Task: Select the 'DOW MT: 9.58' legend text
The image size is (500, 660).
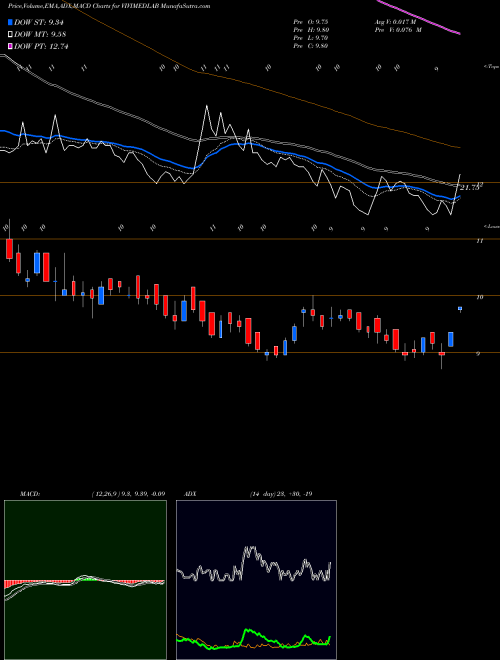Action: pyautogui.click(x=41, y=35)
